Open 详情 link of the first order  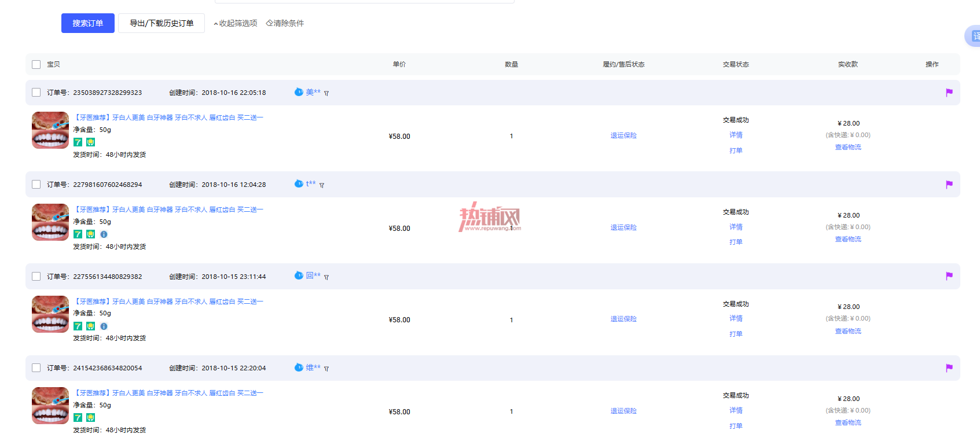click(x=736, y=135)
